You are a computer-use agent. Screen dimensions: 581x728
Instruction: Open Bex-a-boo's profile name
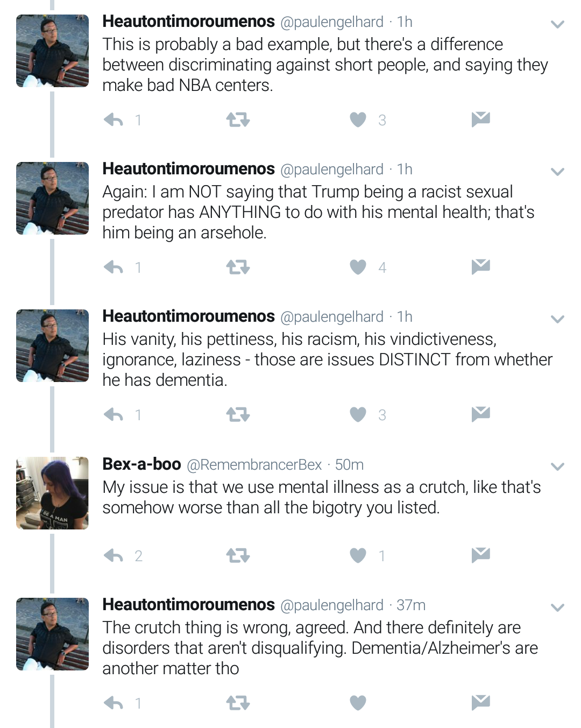coord(141,464)
